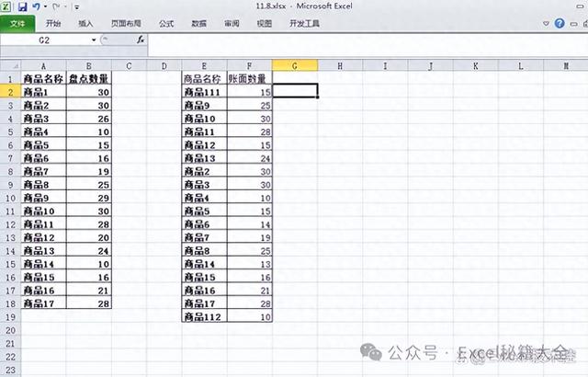Click cell B10 with value 29
Image resolution: width=588 pixels, height=377 pixels.
pos(89,198)
